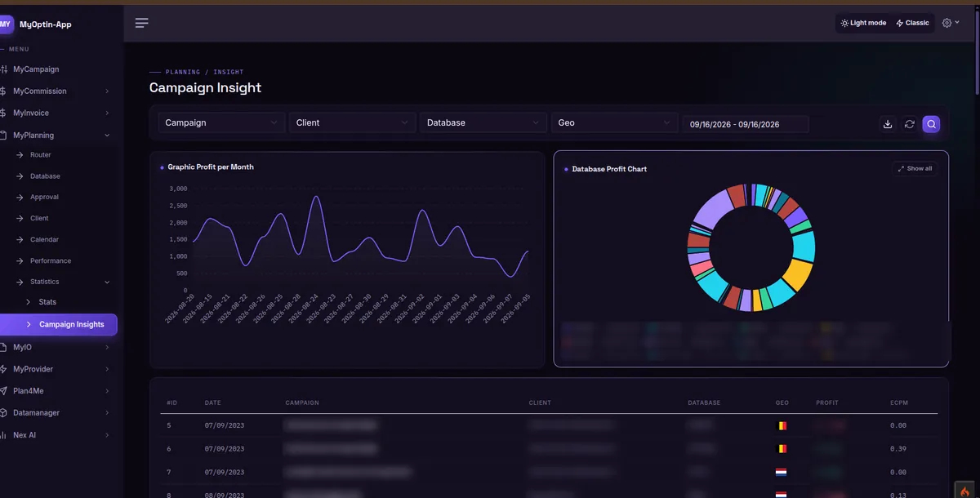Click the 0.39 ECPM value
The image size is (980, 498).
(x=898, y=448)
